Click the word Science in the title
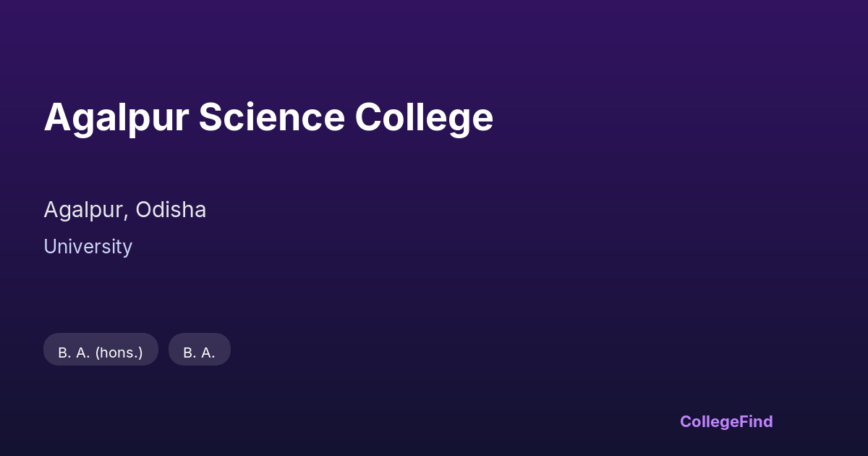Screen dimensions: 868x456 tap(271, 117)
